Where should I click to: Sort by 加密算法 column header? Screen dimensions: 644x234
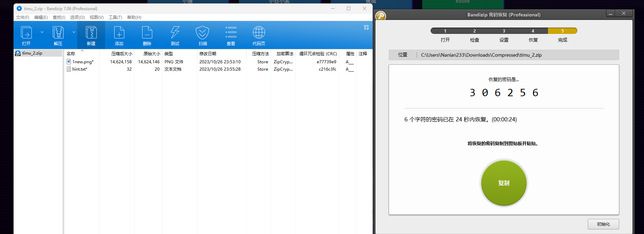coord(285,54)
